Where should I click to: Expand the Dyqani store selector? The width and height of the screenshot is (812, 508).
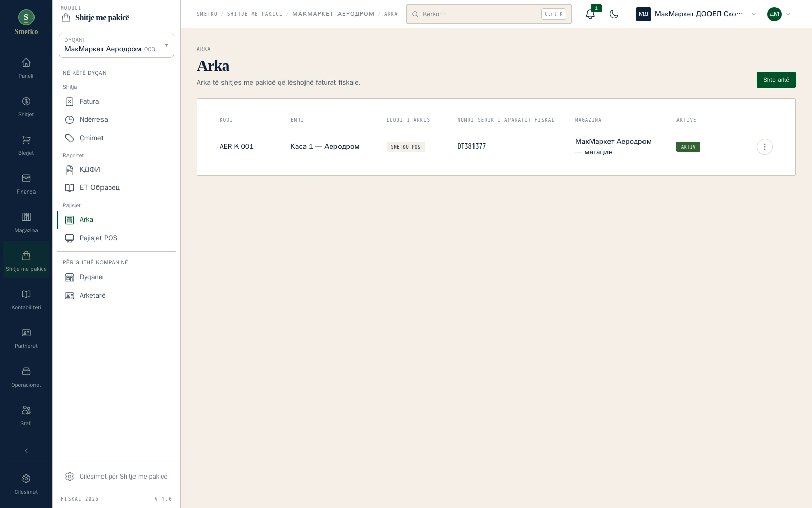pos(116,45)
